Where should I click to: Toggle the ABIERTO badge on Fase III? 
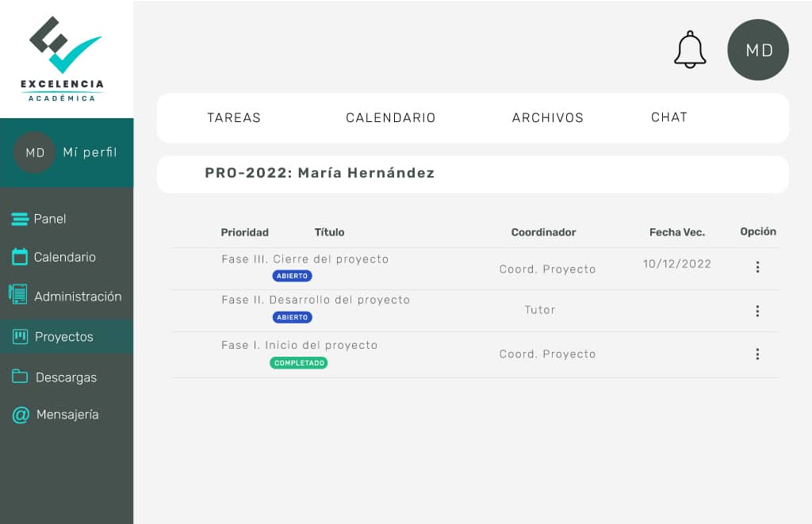coord(292,275)
